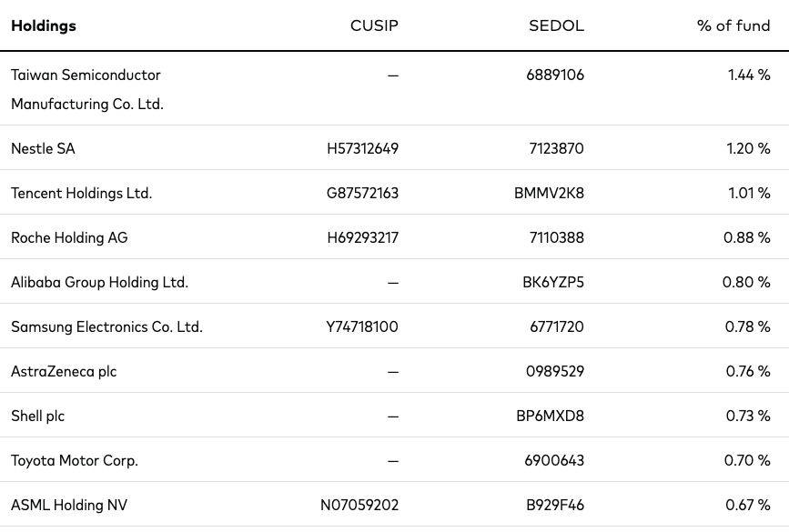The image size is (789, 532).
Task: Select the Shell plc holding
Action: pos(37,416)
